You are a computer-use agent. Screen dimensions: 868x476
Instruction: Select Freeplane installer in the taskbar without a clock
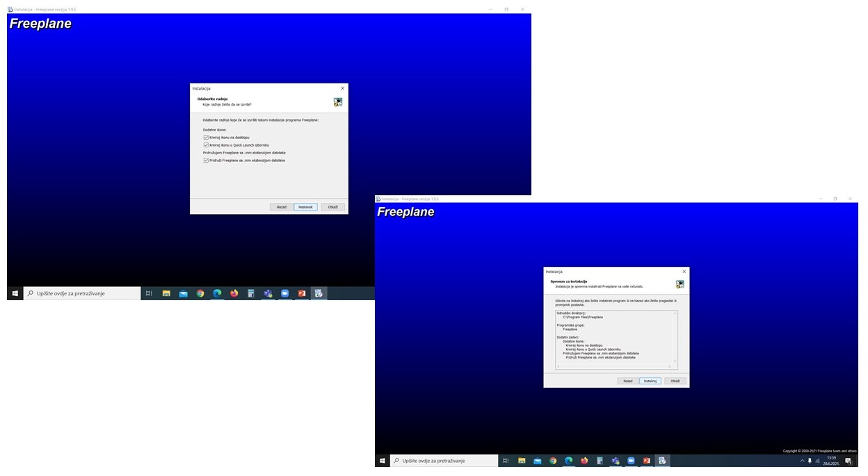[319, 293]
